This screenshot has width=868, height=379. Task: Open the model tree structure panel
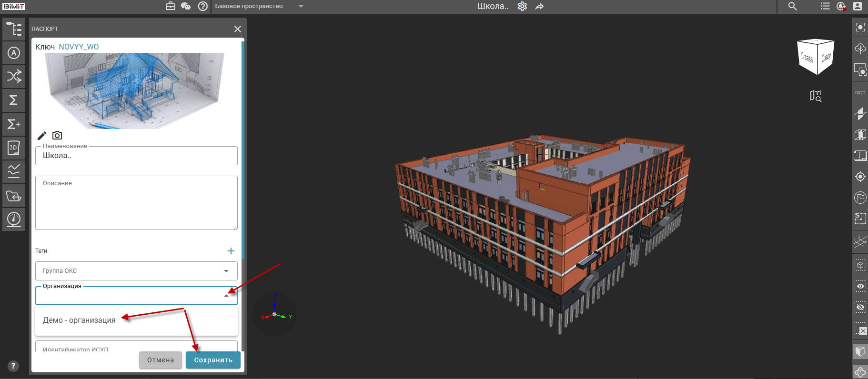click(14, 29)
